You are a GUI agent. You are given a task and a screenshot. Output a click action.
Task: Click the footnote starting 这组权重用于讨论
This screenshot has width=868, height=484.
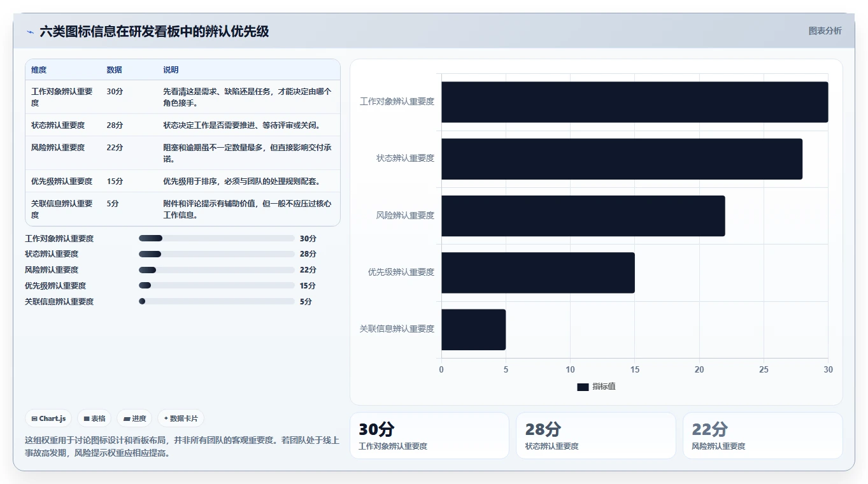pyautogui.click(x=182, y=447)
